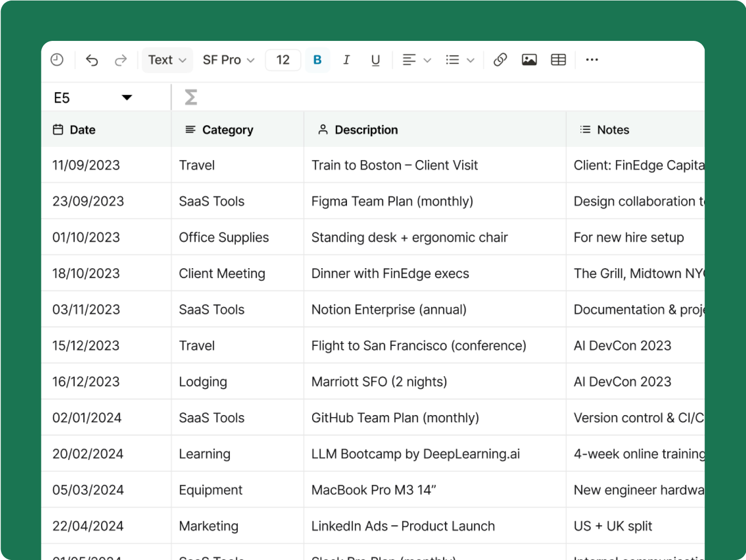
Task: Toggle bold formatting
Action: tap(317, 60)
